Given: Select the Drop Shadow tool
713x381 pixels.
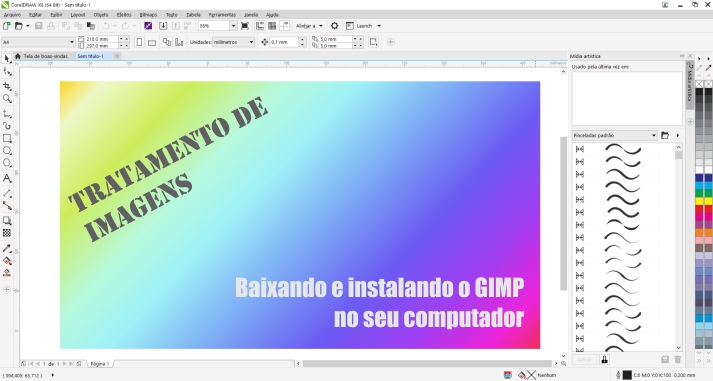Looking at the screenshot, I should point(7,221).
